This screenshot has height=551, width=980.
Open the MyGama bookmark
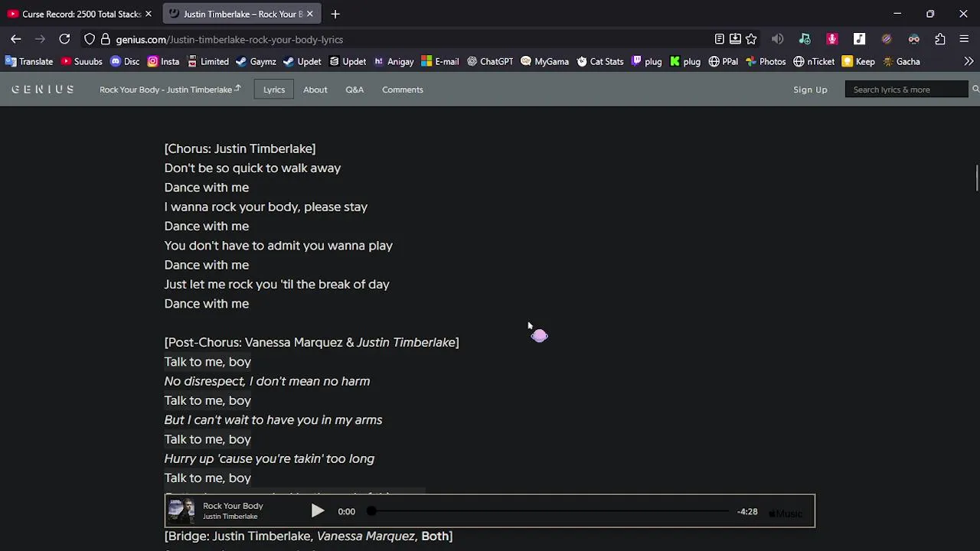pos(544,61)
